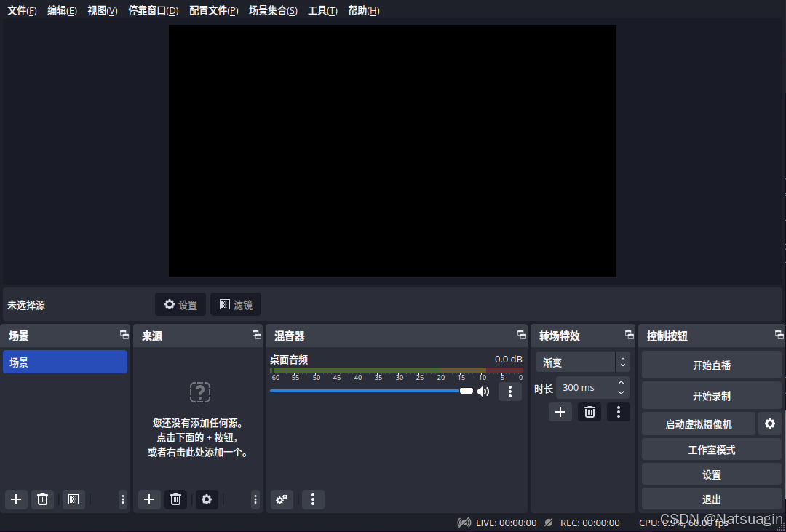The image size is (786, 532).
Task: Open advanced audio properties gear icon
Action: 282,499
